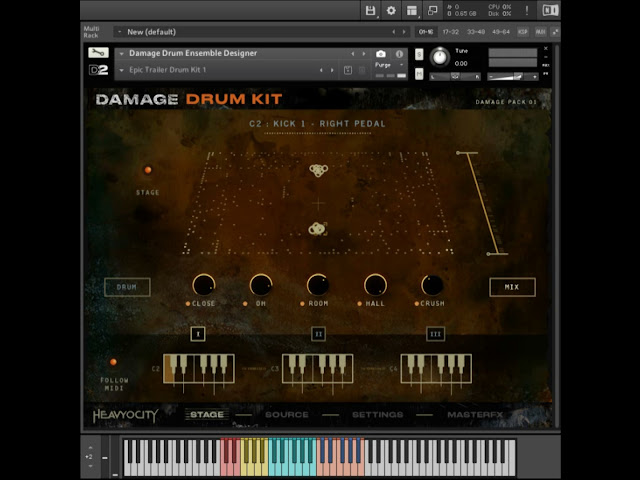The image size is (640, 480).
Task: Click the Crush level knob
Action: click(x=432, y=284)
